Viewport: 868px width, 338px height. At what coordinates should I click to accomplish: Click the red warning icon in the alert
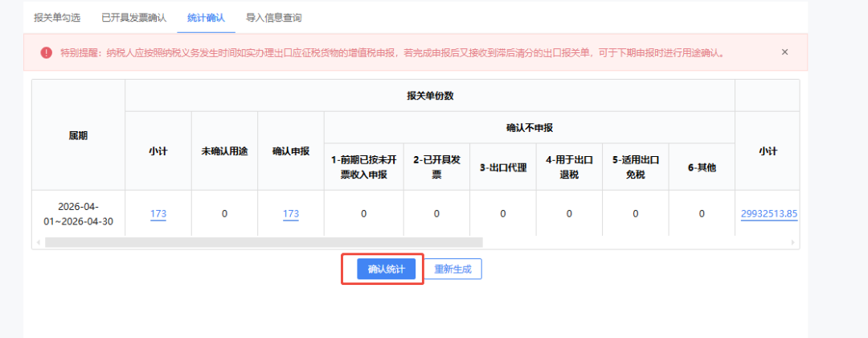pos(46,52)
